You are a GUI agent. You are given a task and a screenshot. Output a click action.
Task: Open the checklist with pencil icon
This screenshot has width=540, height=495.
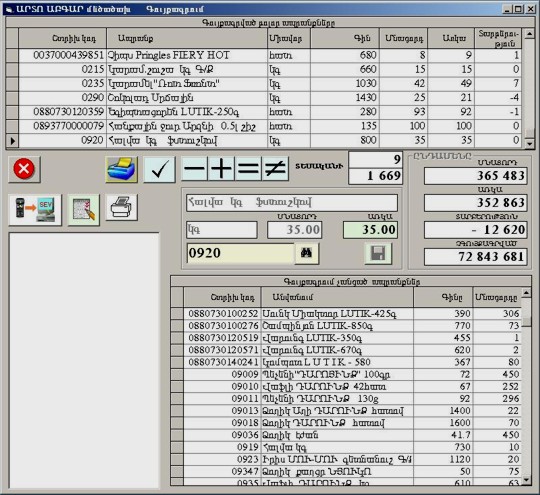coord(84,209)
